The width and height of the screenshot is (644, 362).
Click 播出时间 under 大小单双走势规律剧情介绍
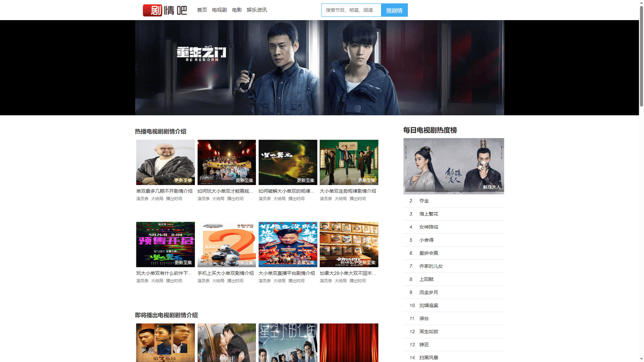pos(358,198)
